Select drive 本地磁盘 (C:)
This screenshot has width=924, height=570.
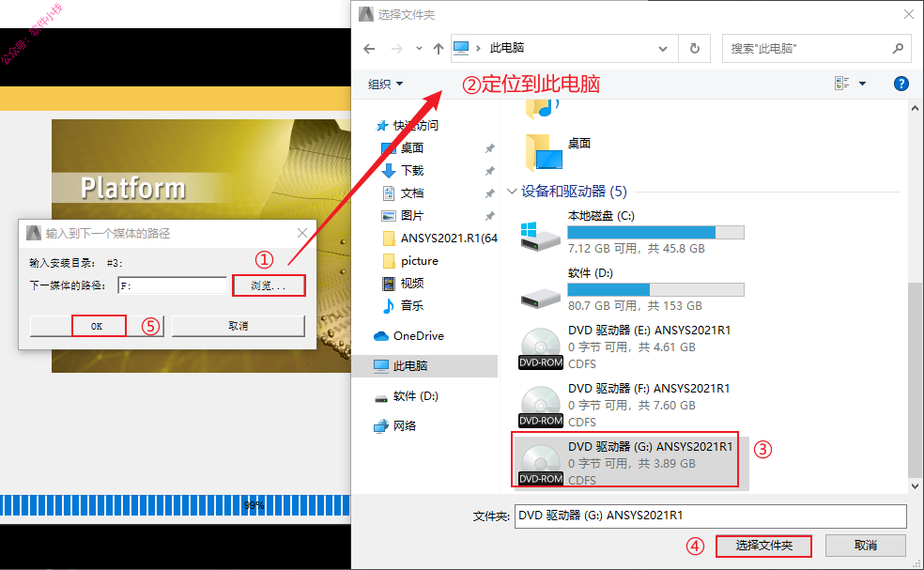tap(630, 232)
